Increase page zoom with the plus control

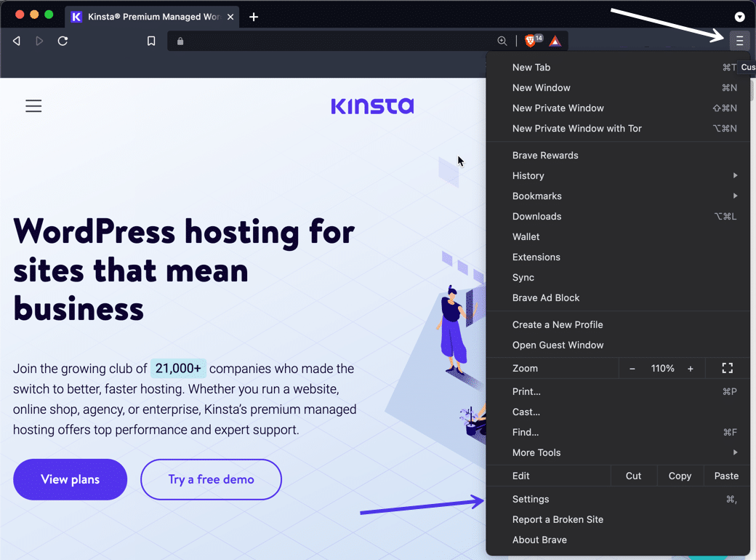tap(691, 368)
